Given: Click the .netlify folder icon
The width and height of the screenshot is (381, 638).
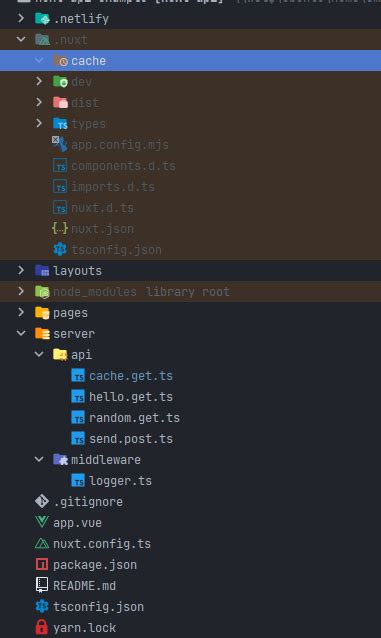Looking at the screenshot, I should [x=42, y=19].
